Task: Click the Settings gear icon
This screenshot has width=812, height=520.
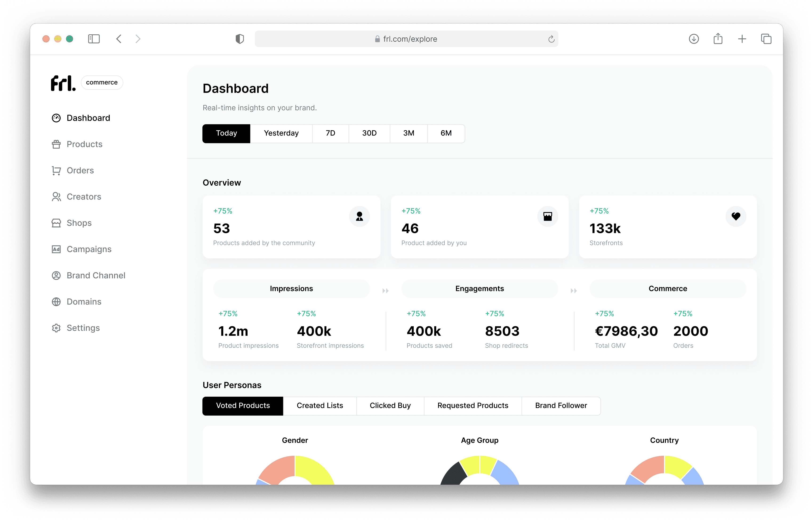Action: point(56,328)
